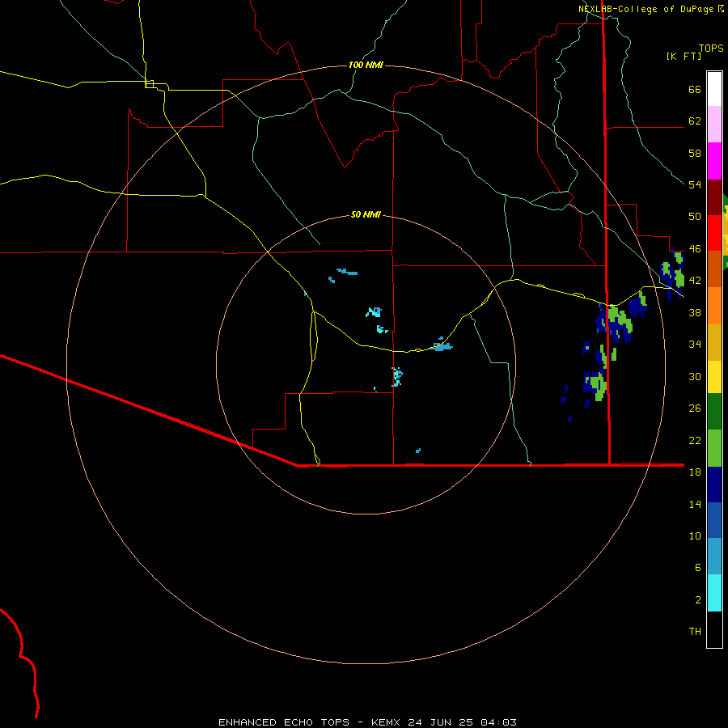The width and height of the screenshot is (728, 728).
Task: Click legend value 30
Action: tap(695, 376)
